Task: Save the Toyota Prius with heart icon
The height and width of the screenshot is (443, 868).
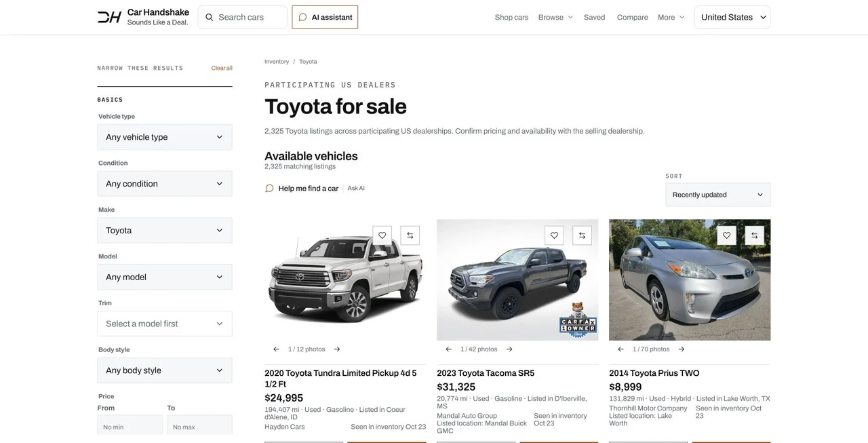Action: click(727, 235)
